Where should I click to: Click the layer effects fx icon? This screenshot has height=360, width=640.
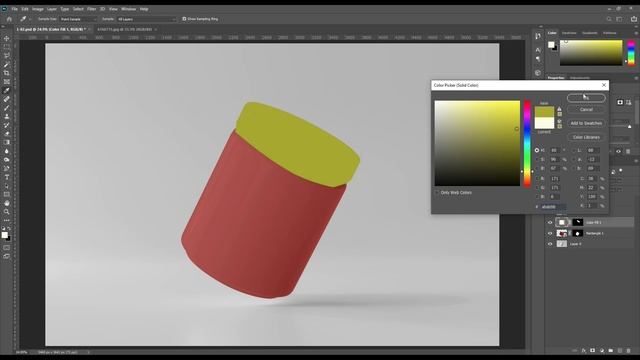[584, 351]
